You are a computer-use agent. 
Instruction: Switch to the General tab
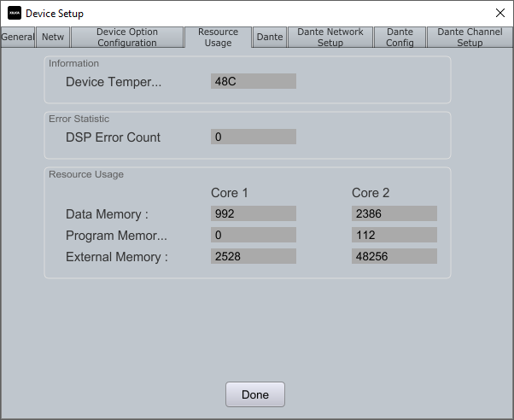tap(17, 37)
